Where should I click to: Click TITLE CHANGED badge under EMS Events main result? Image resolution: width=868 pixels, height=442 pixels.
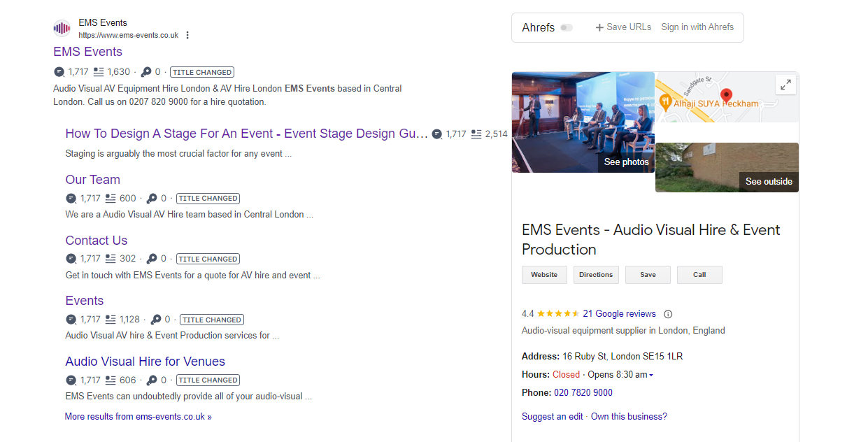tap(202, 72)
